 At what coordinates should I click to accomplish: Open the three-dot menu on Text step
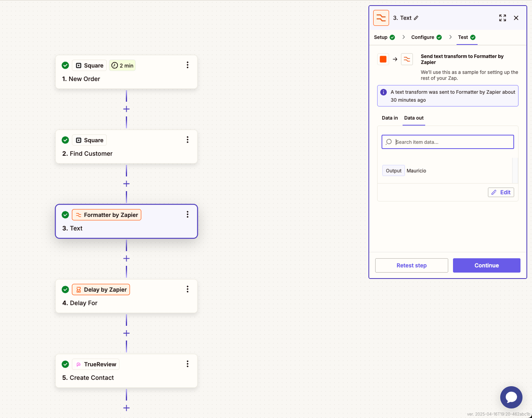187,215
